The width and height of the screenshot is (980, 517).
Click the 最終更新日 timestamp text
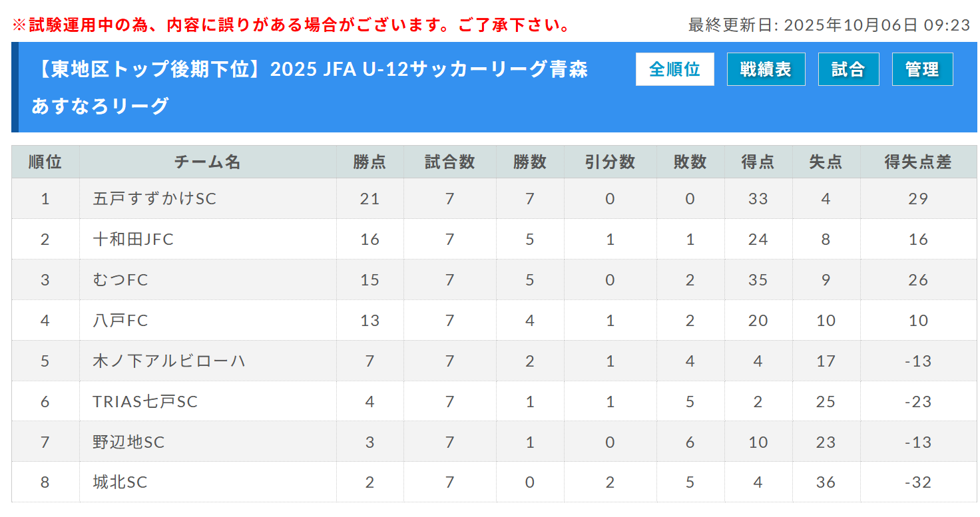click(829, 25)
